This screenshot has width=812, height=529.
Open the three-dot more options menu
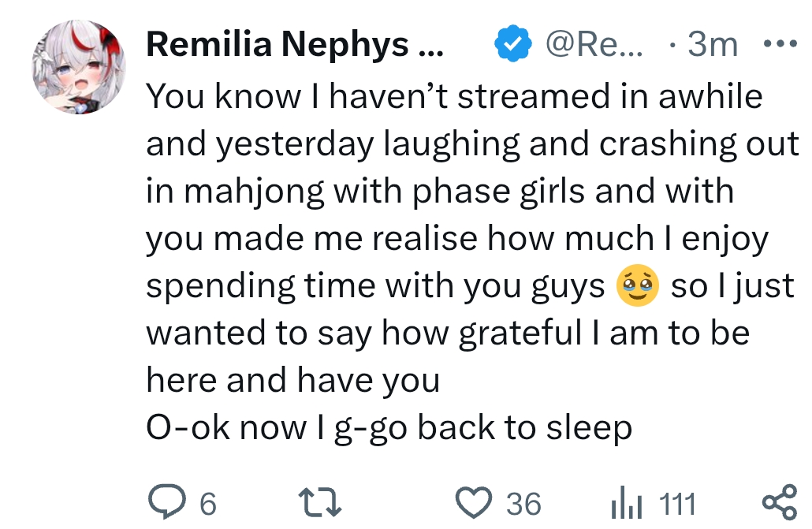(x=781, y=44)
